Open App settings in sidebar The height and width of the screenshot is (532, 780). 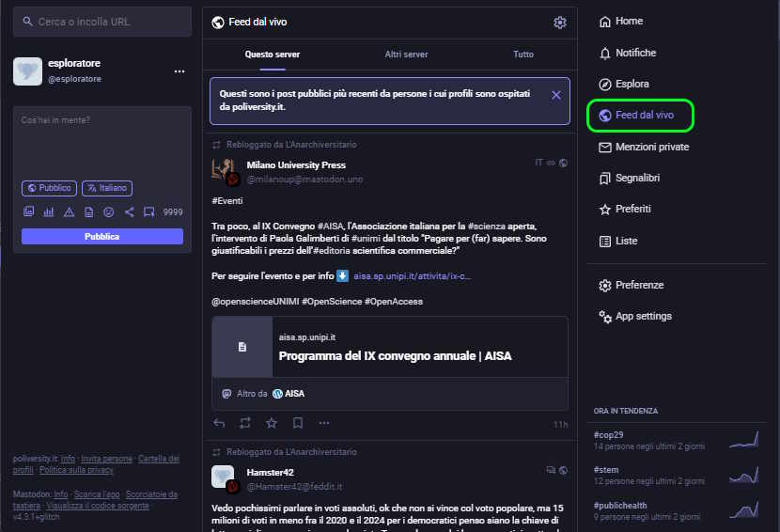[x=635, y=316]
